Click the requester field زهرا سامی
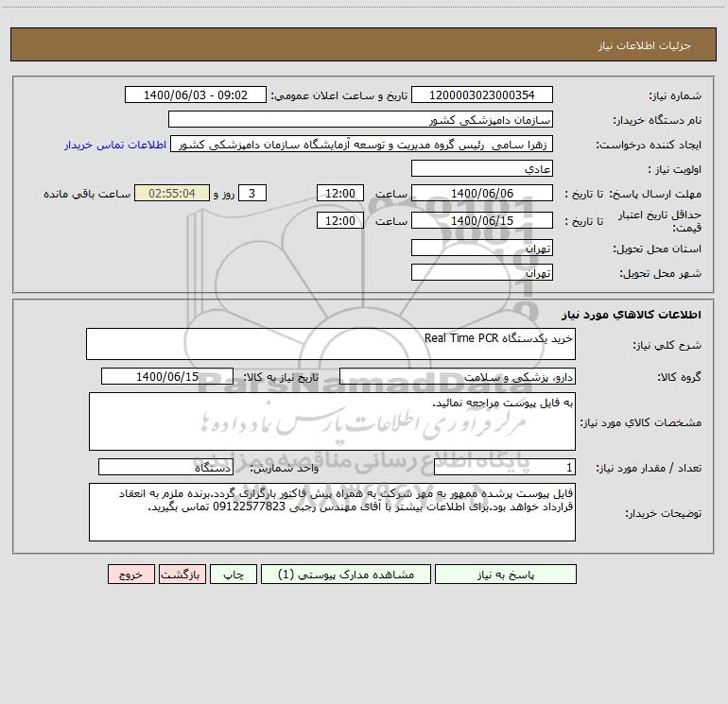The width and height of the screenshot is (728, 704). [x=362, y=144]
